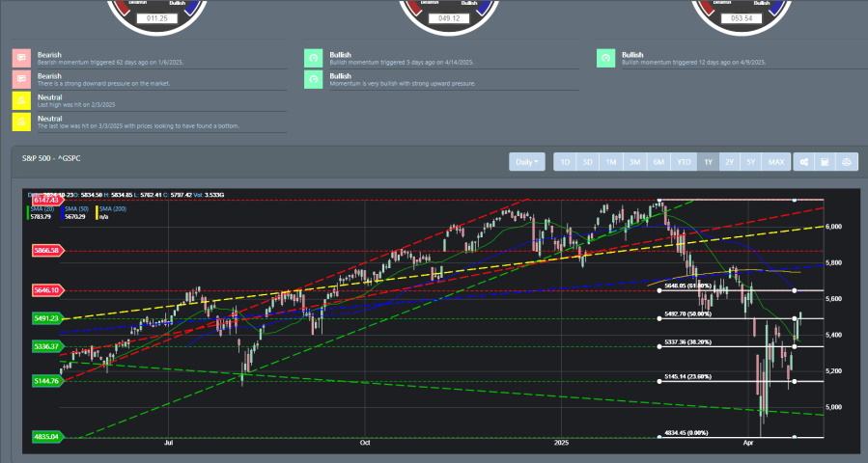Click the yellow Neutral last high icon
This screenshot has height=463, width=868.
coord(20,100)
